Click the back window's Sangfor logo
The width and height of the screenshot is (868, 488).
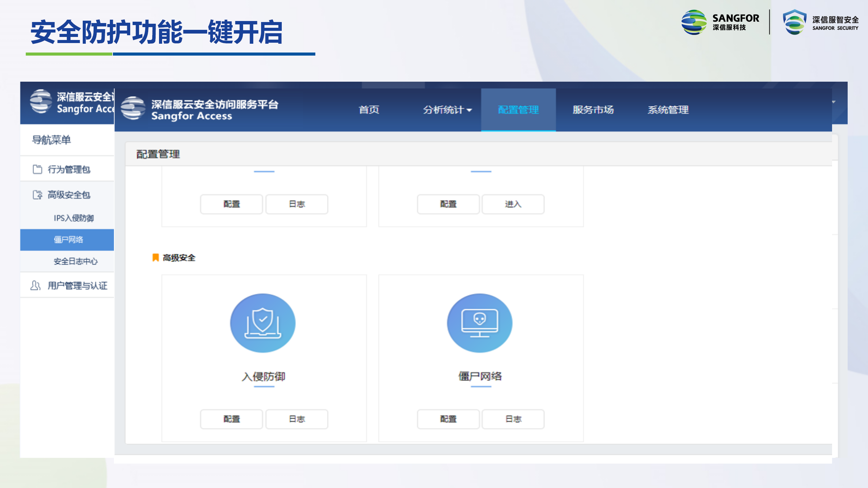(41, 101)
